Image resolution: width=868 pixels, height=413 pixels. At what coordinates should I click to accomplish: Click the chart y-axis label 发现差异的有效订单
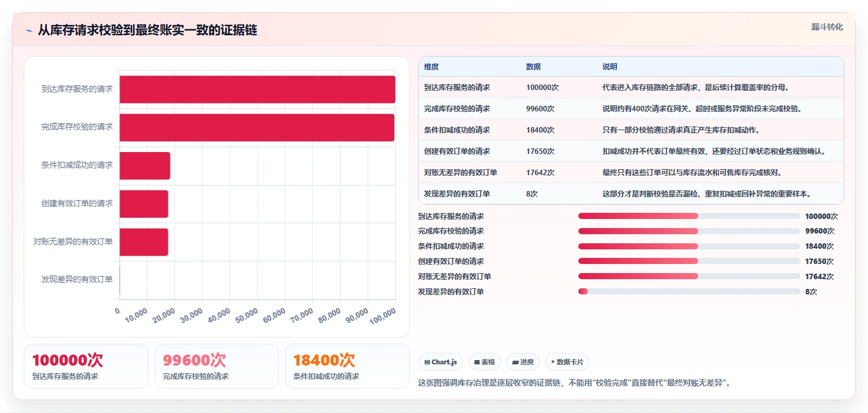pyautogui.click(x=77, y=280)
